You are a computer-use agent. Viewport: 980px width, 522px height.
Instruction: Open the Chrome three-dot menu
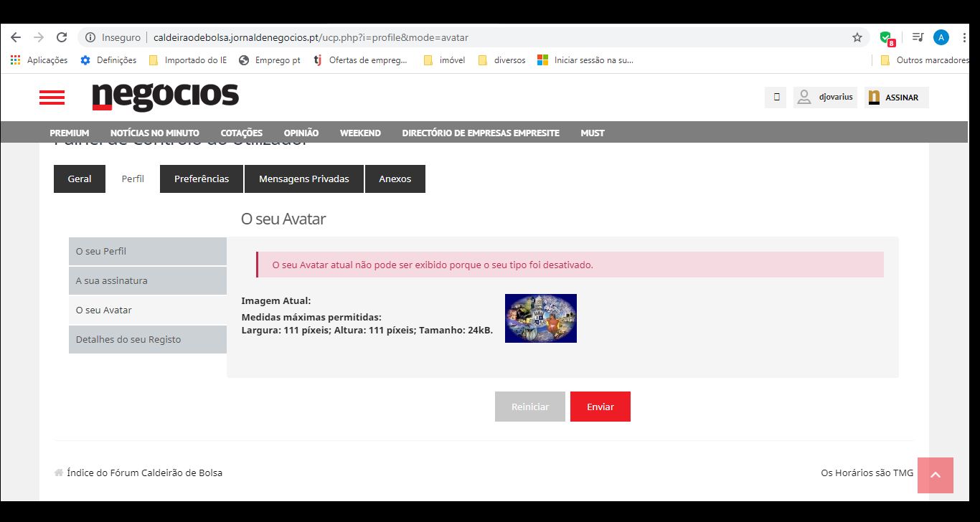[965, 37]
